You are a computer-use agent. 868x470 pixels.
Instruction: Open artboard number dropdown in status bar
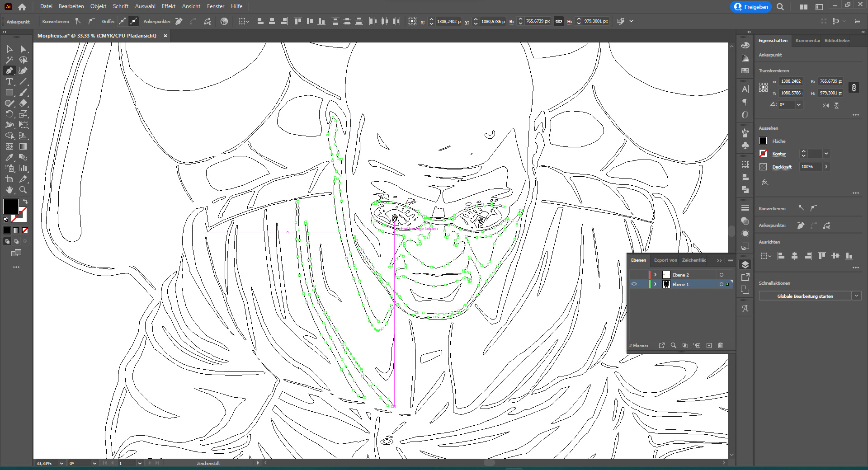point(139,463)
